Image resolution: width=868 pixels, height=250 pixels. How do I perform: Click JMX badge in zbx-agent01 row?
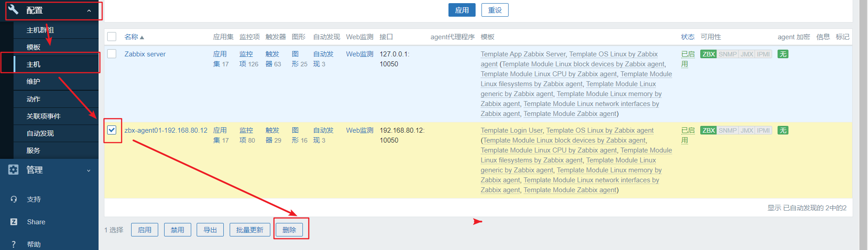[747, 130]
